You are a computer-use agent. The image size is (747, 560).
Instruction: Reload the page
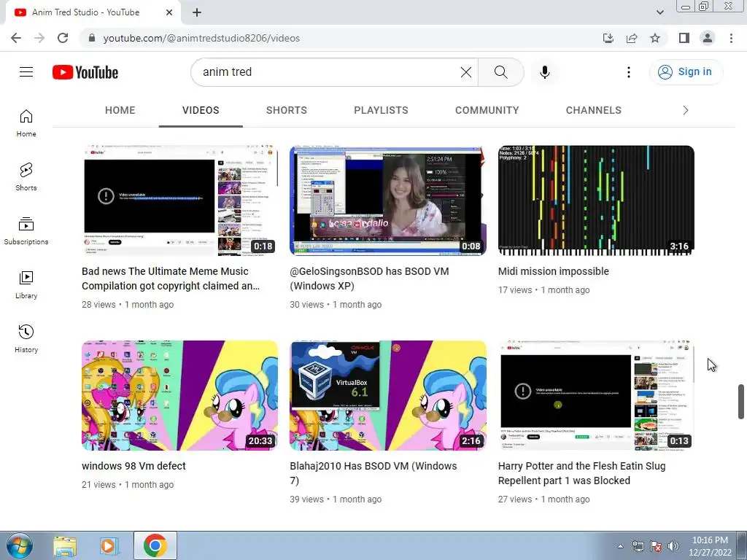pyautogui.click(x=63, y=38)
